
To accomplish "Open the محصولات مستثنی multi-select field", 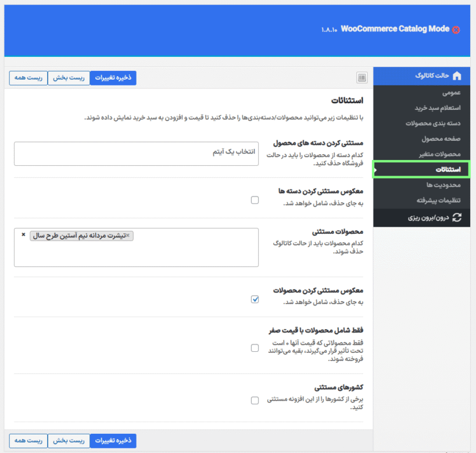I will 137,247.
